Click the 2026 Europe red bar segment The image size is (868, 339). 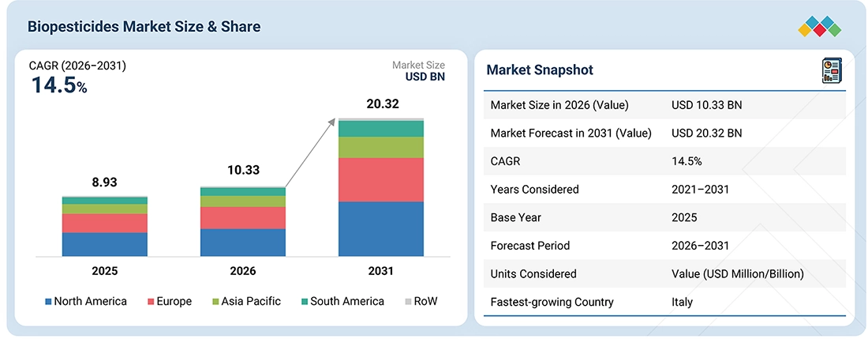(243, 218)
